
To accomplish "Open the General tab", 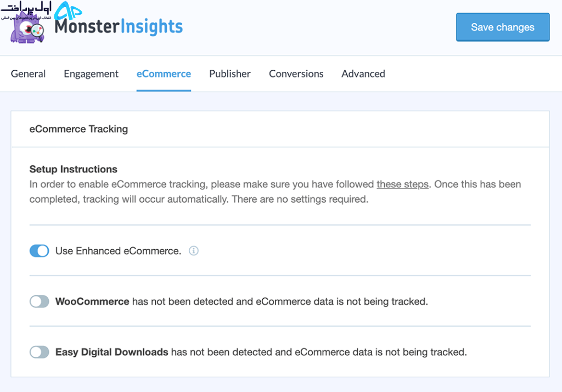I will (29, 74).
